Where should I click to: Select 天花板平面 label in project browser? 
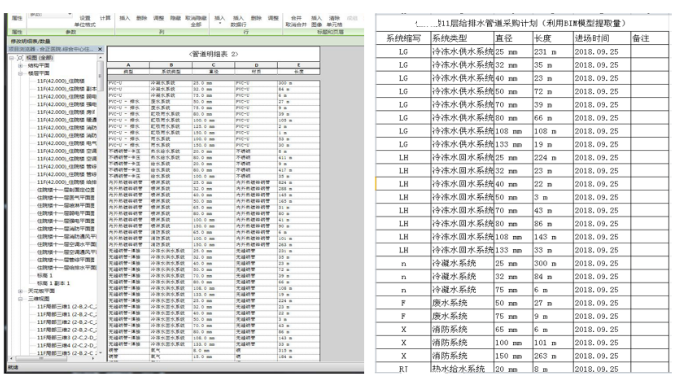(x=42, y=291)
